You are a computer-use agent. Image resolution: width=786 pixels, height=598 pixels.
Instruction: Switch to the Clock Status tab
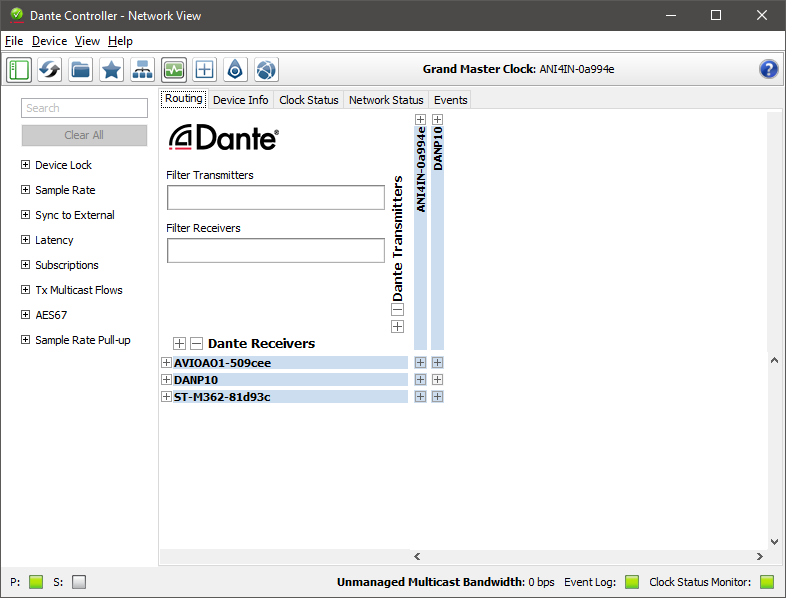[x=309, y=100]
